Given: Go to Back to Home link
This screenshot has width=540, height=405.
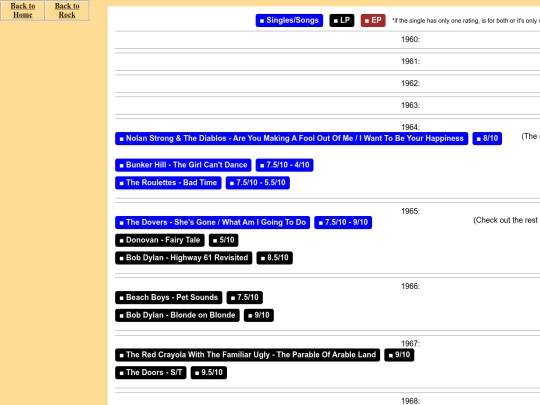Looking at the screenshot, I should click(x=23, y=10).
